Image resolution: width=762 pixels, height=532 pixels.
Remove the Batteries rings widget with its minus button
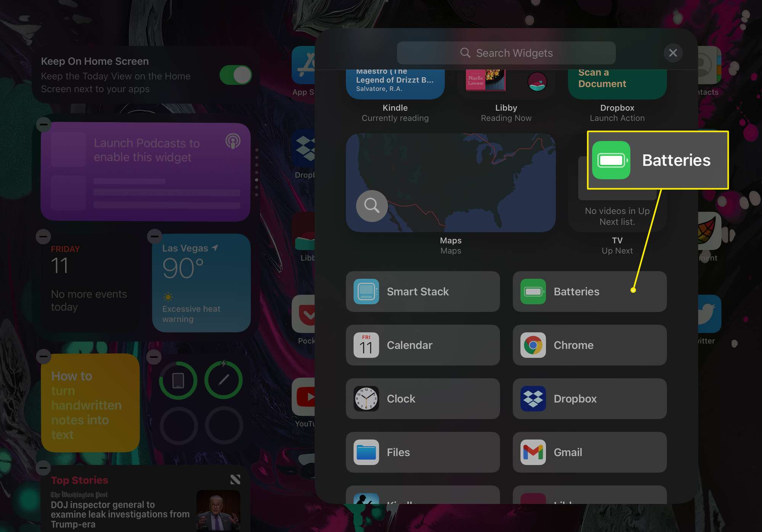[x=154, y=356]
